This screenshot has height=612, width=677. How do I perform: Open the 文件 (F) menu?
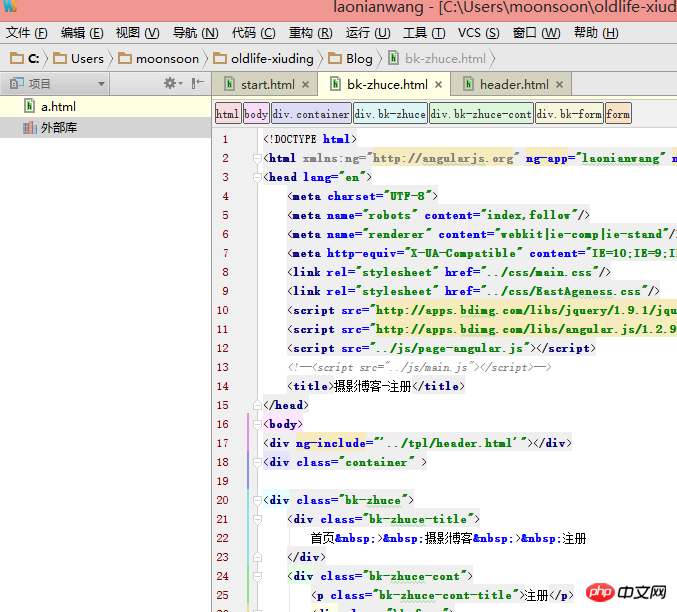[x=27, y=33]
